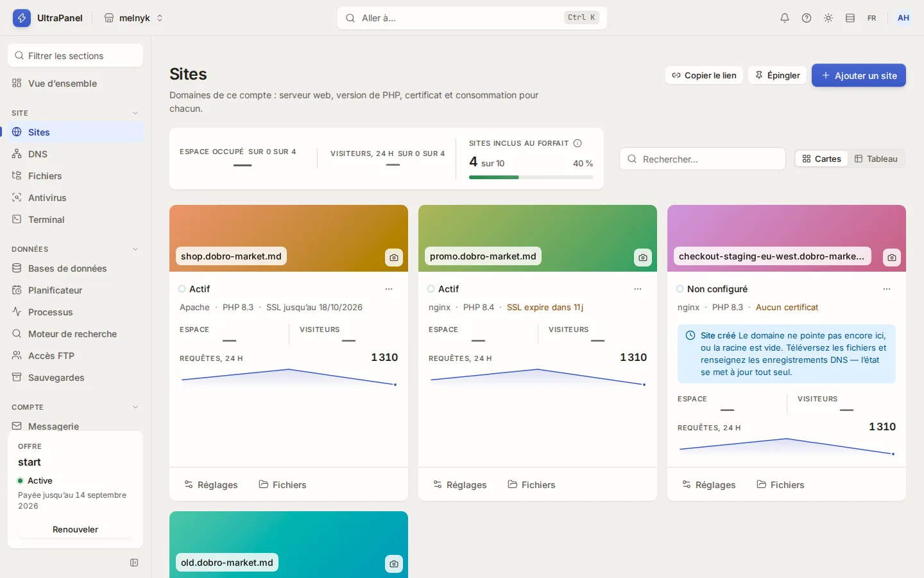
Task: Open the help question-mark icon
Action: pyautogui.click(x=807, y=18)
